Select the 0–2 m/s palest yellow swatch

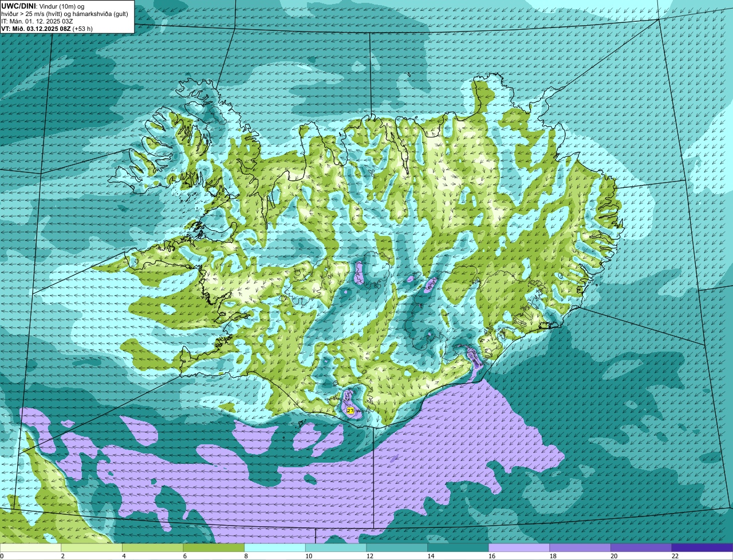pos(30,547)
